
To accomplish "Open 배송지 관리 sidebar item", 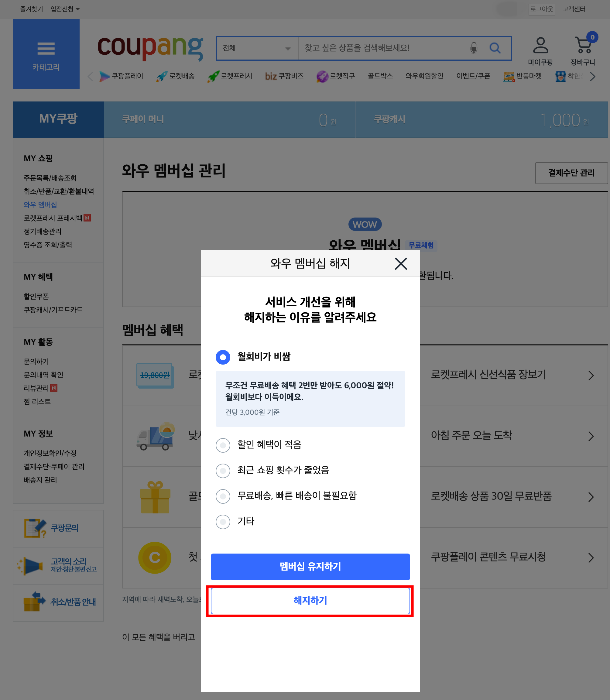I will (x=40, y=480).
